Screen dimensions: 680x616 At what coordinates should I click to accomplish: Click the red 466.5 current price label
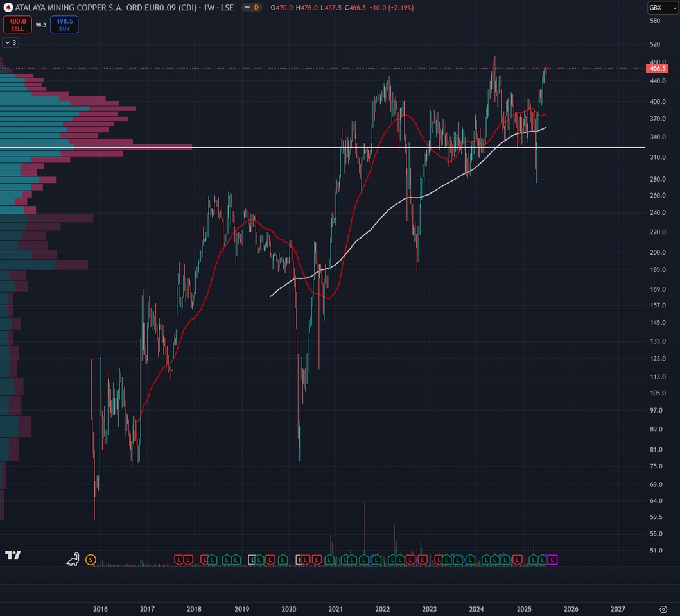[x=657, y=68]
